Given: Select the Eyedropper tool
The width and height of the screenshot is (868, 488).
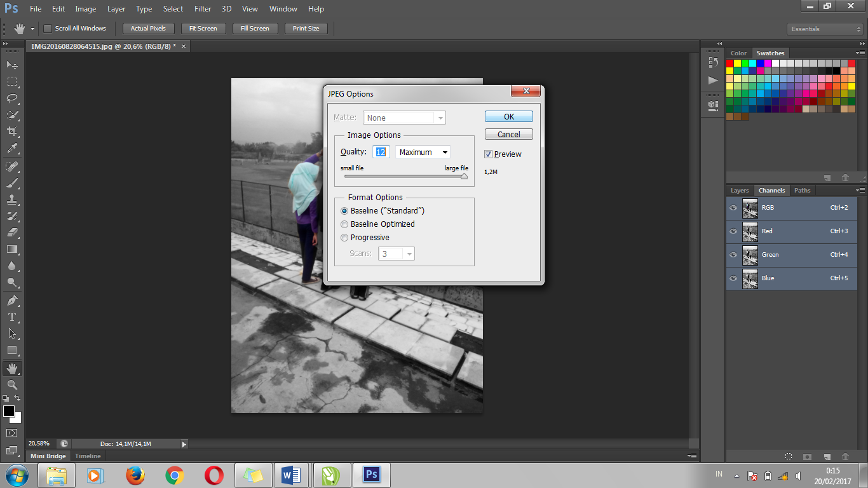Looking at the screenshot, I should click(x=11, y=148).
